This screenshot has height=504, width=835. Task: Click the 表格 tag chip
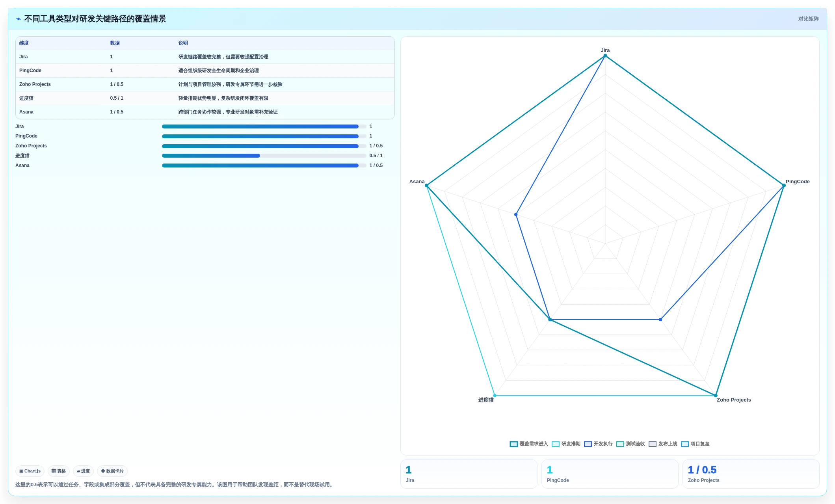59,471
